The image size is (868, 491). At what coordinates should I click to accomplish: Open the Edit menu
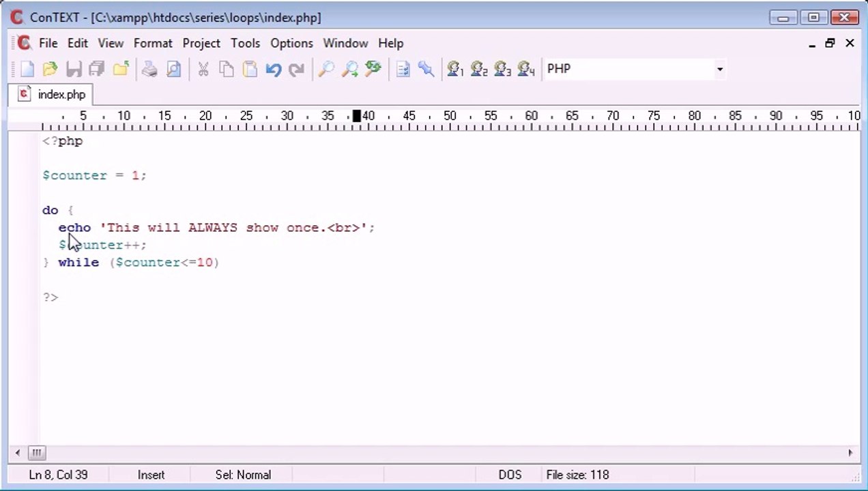pos(77,43)
